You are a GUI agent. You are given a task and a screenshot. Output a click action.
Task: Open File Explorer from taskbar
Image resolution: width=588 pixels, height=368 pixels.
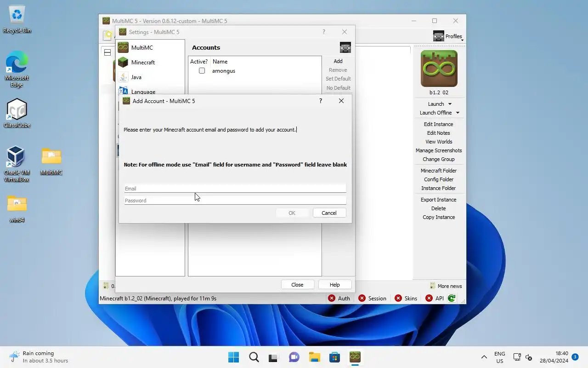coord(314,357)
